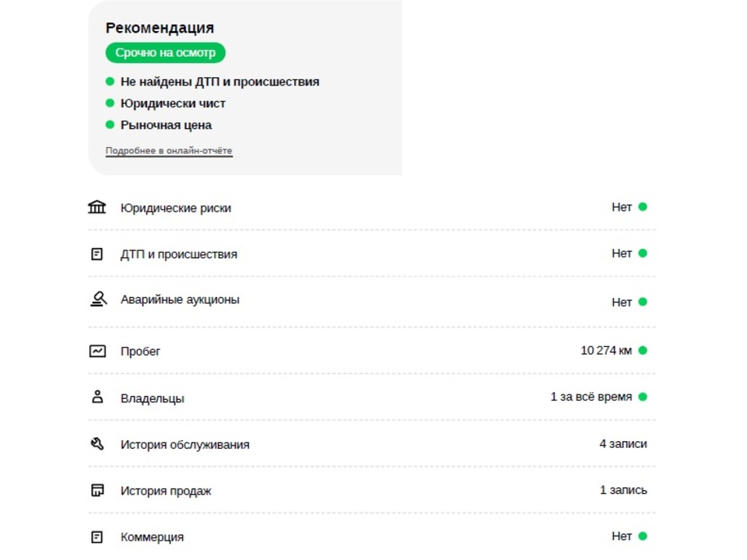
Task: Click the 4 записи service history value
Action: (623, 444)
